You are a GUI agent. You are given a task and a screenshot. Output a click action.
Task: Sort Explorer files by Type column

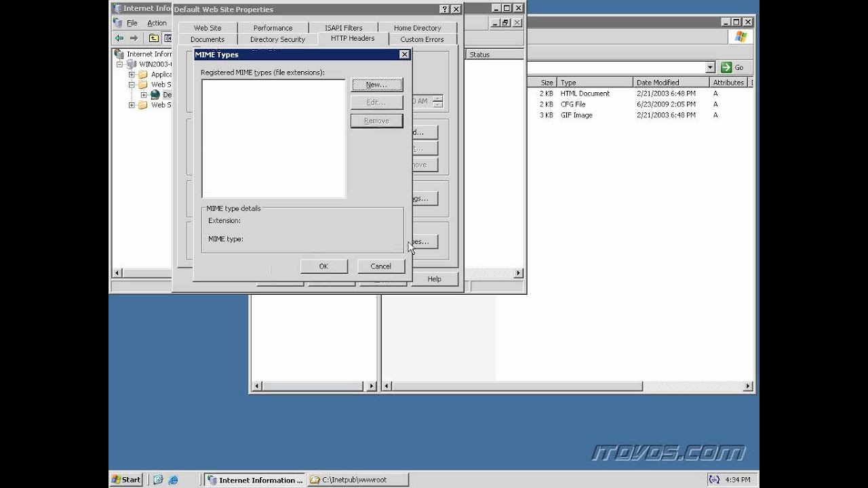[595, 83]
